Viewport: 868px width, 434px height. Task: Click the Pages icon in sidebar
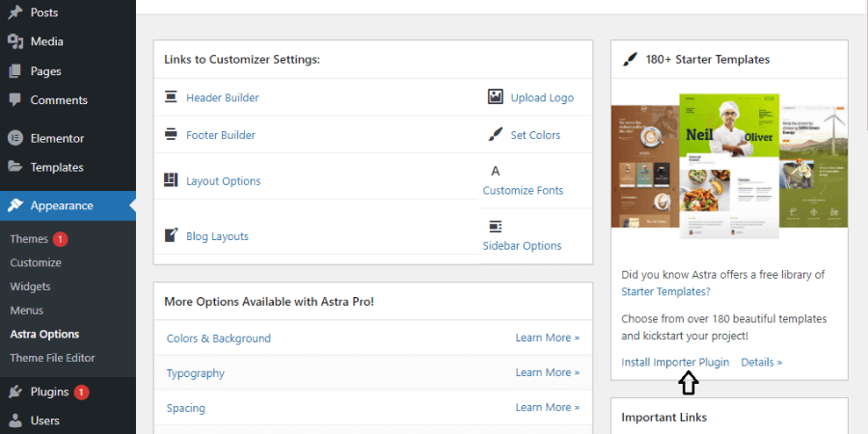tap(15, 70)
